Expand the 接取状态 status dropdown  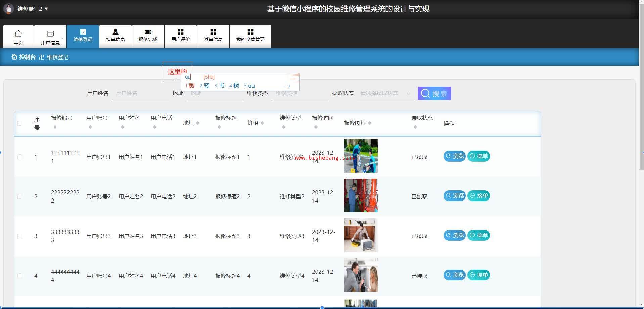tap(385, 93)
